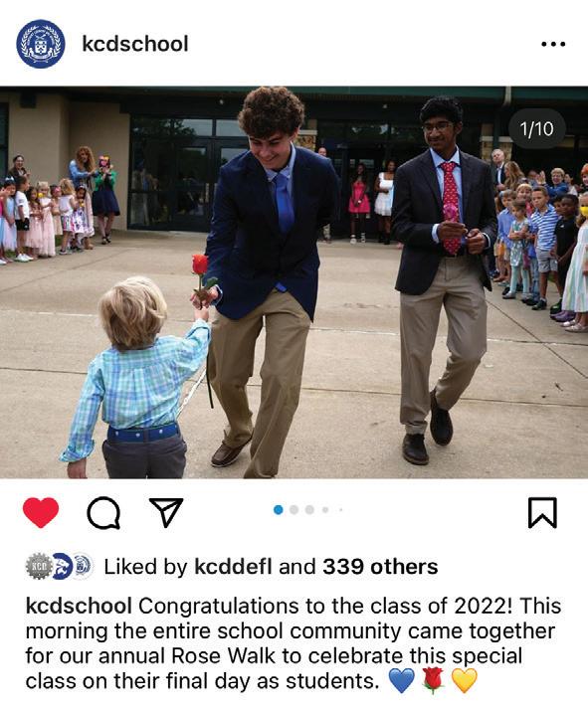
Task: Open the kcdschool profile picture
Action: (41, 44)
